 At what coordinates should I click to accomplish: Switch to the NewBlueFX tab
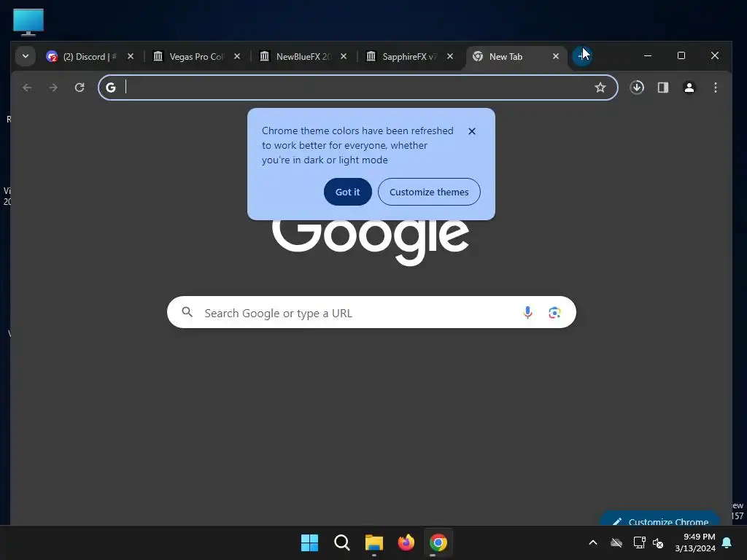303,57
